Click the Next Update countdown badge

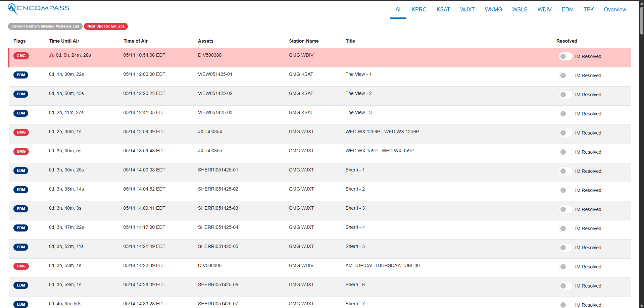[106, 26]
